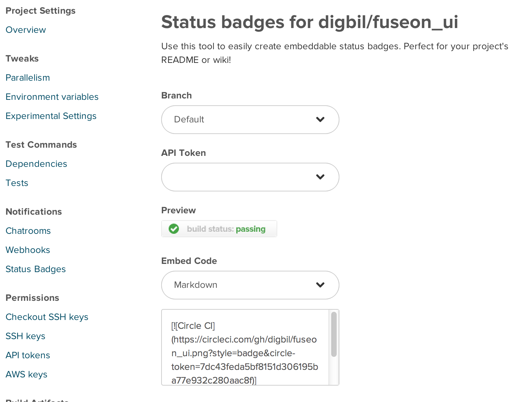Open the Tests configuration page
532x402 pixels.
[17, 183]
